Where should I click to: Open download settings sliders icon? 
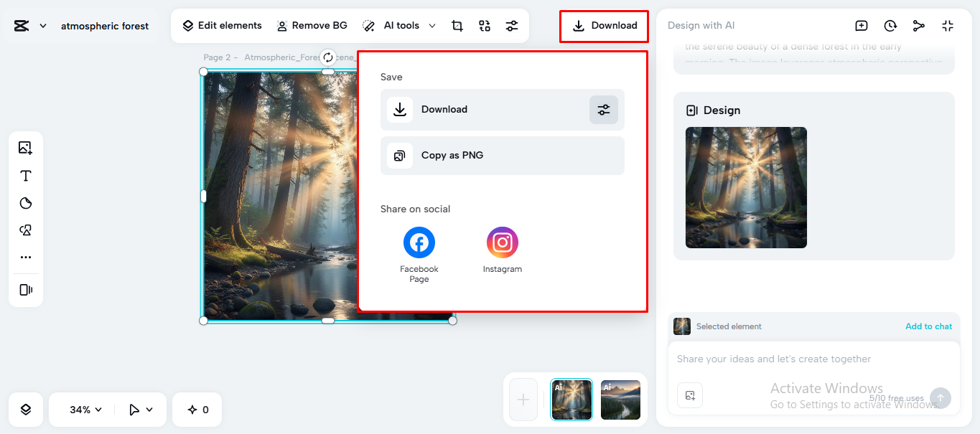[604, 110]
